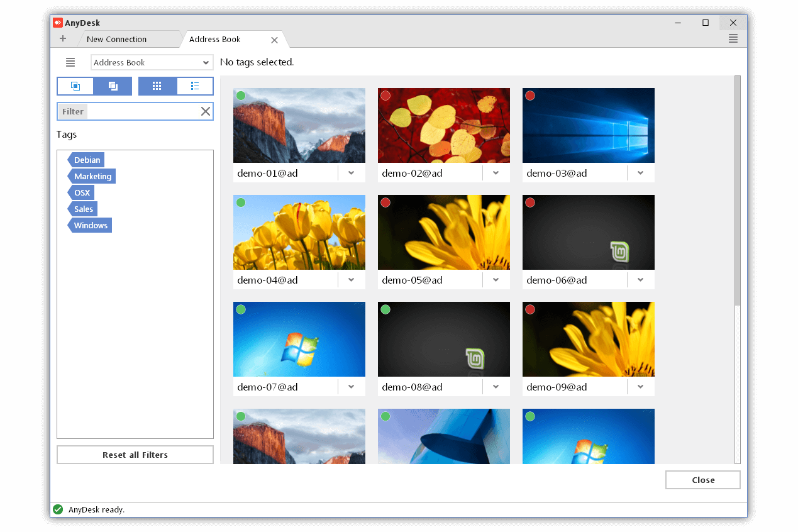Select the Windows tag
The height and width of the screenshot is (532, 798).
tap(90, 225)
